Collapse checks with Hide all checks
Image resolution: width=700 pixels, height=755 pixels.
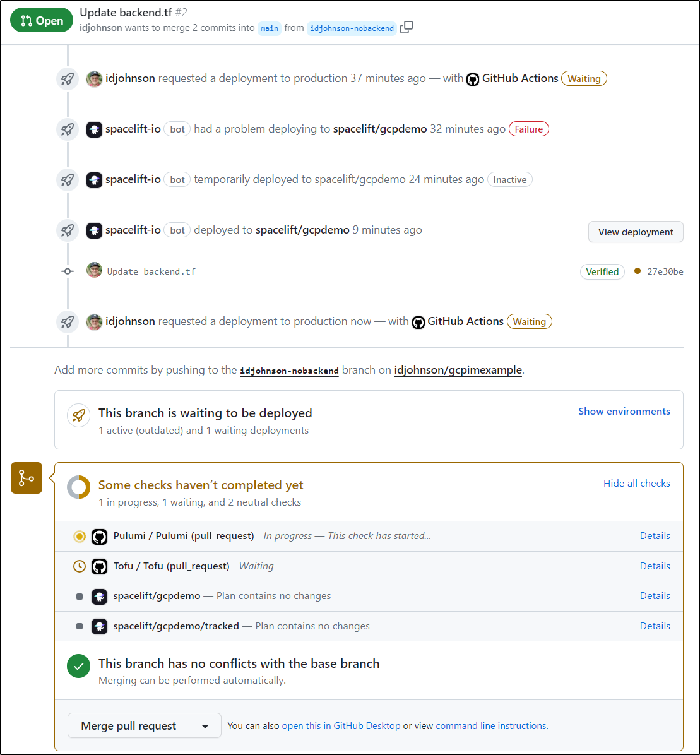tap(636, 484)
